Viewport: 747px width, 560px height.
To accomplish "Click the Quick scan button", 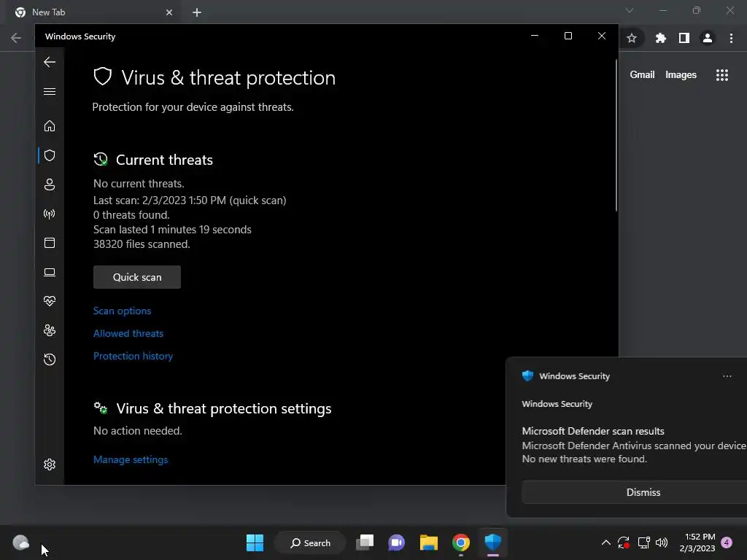I will (137, 277).
